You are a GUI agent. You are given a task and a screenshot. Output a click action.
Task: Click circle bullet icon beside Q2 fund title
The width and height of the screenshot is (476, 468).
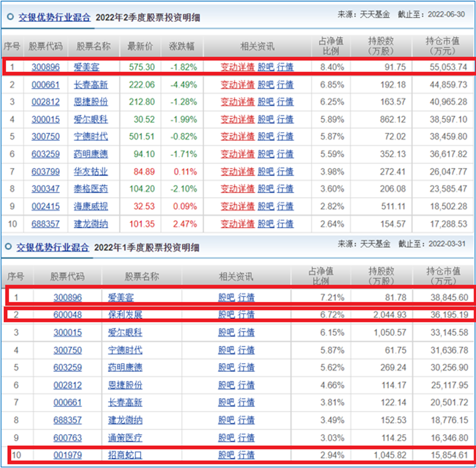[10, 17]
